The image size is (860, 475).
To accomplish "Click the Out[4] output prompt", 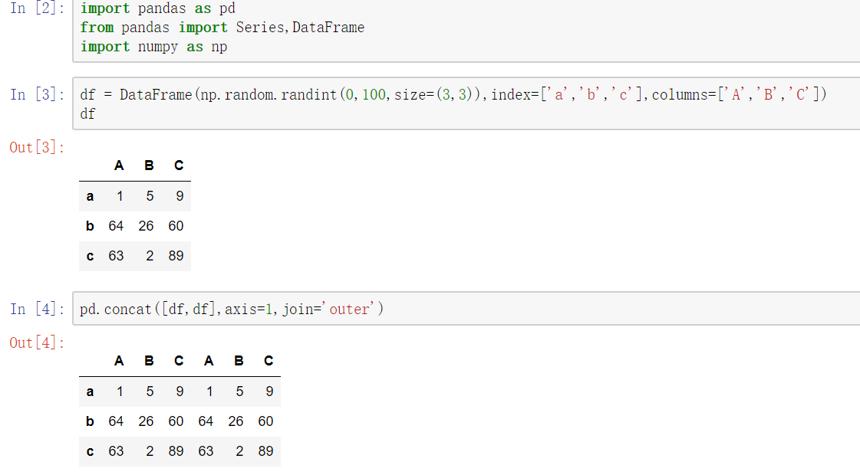I will point(37,343).
